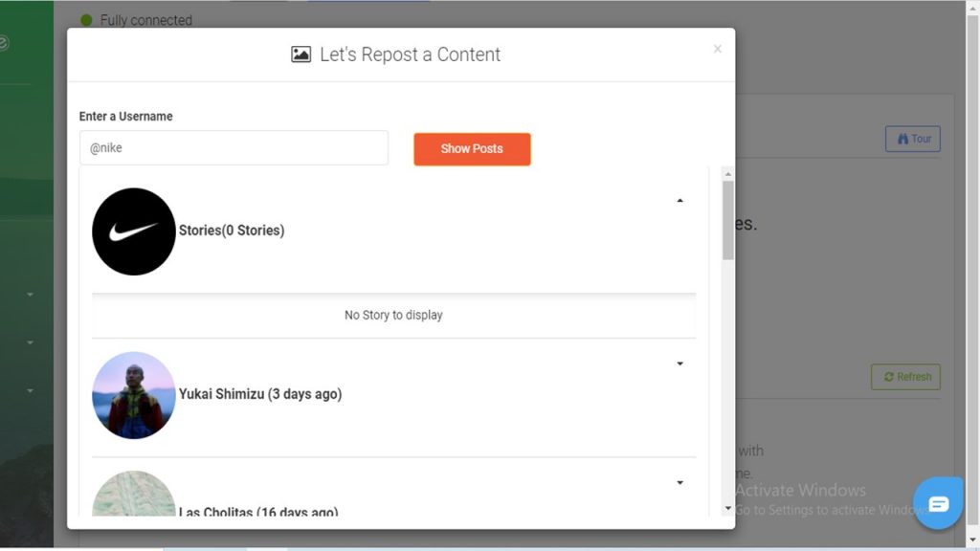980x551 pixels.
Task: Click the list scrollbar down arrow
Action: [727, 509]
